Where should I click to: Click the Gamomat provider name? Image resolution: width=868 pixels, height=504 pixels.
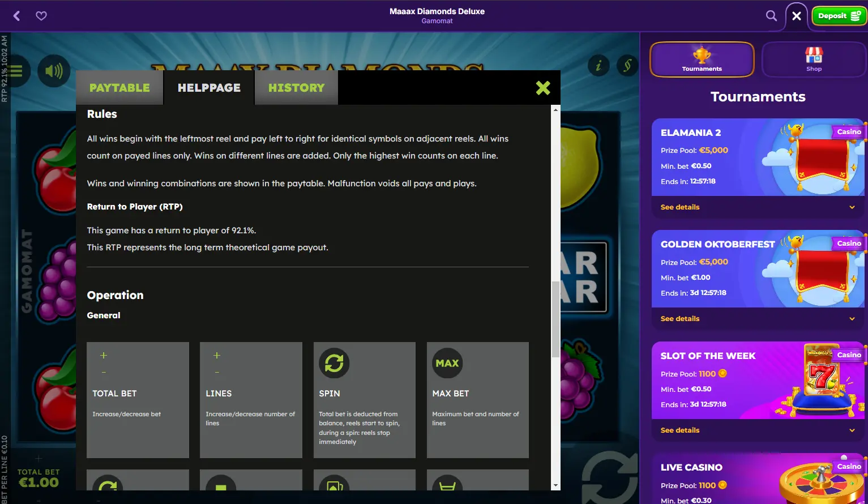click(x=437, y=21)
